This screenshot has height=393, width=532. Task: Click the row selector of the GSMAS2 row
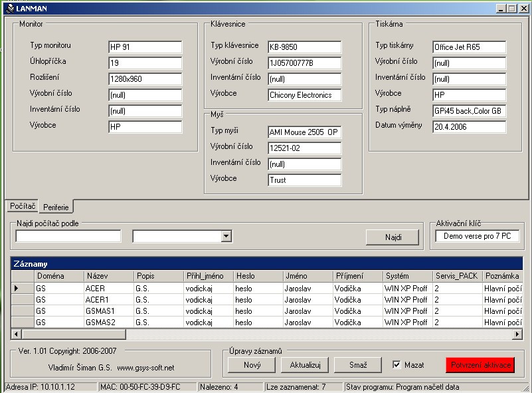[x=23, y=322]
